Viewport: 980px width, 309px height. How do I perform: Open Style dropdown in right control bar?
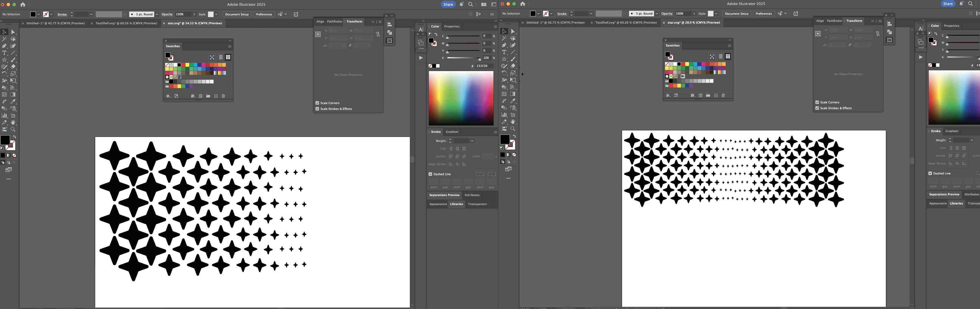(x=716, y=13)
